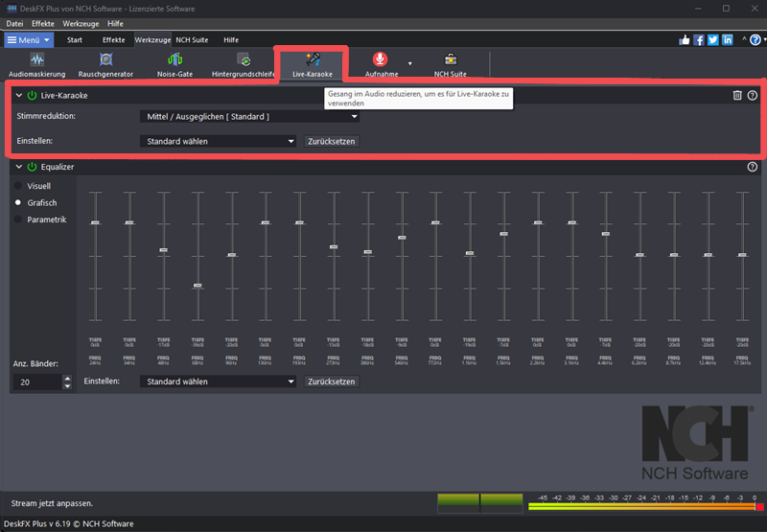Click the thumbs-up like icon
The height and width of the screenshot is (532, 767).
[685, 40]
